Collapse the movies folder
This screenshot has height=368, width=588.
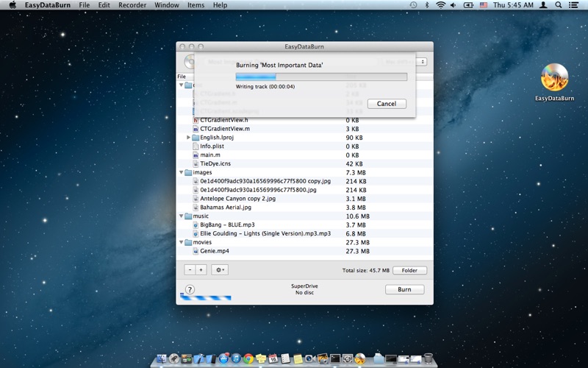[181, 242]
